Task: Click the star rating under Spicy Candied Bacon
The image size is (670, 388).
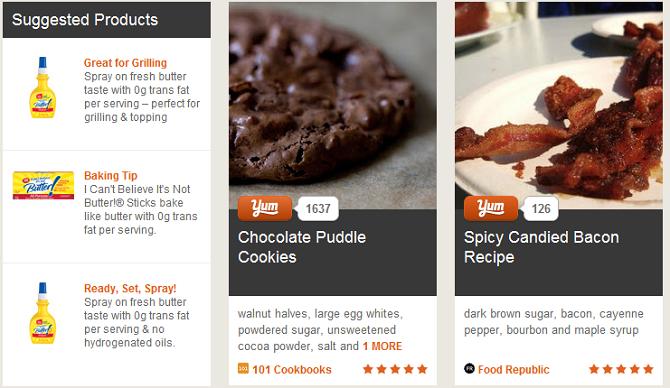Action: (621, 369)
